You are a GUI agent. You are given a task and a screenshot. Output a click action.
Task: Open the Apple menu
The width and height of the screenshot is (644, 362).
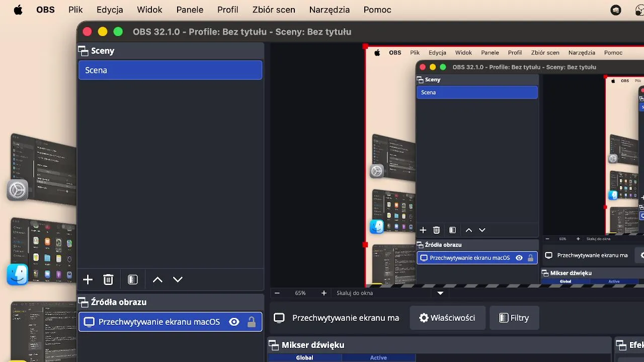coord(18,10)
